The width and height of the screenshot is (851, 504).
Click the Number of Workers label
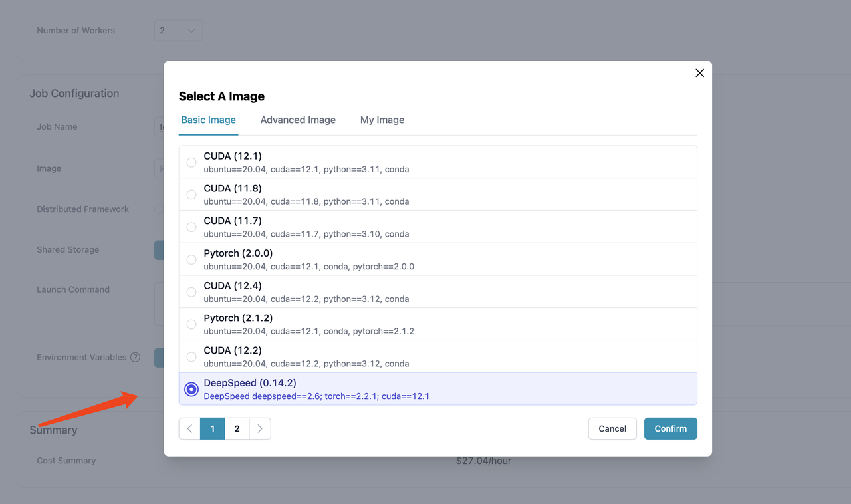(76, 31)
